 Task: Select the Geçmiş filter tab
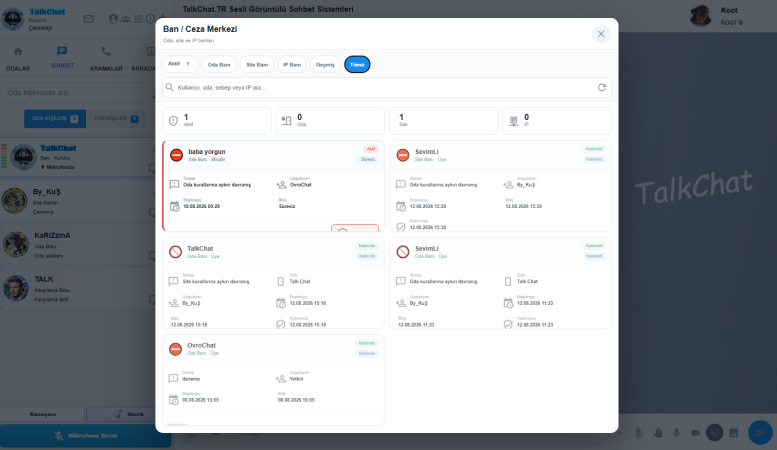[x=325, y=64]
